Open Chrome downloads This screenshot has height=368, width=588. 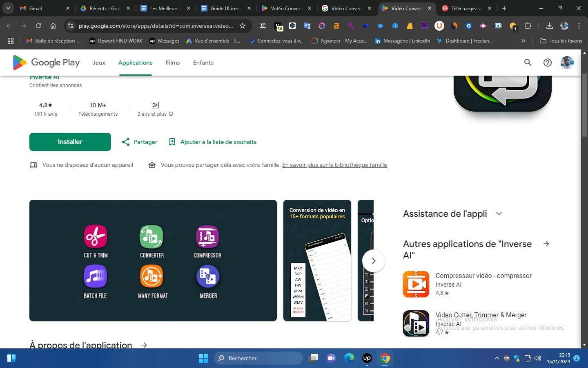pos(550,26)
